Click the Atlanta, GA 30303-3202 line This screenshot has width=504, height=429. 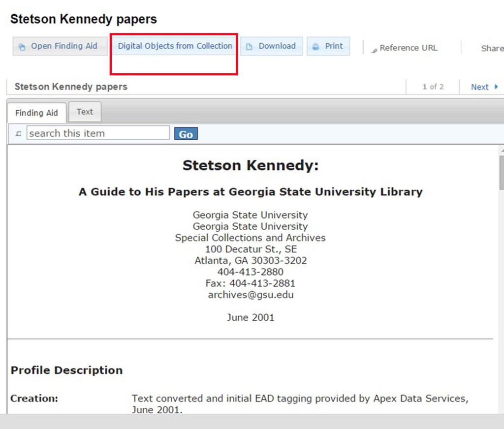pyautogui.click(x=251, y=261)
